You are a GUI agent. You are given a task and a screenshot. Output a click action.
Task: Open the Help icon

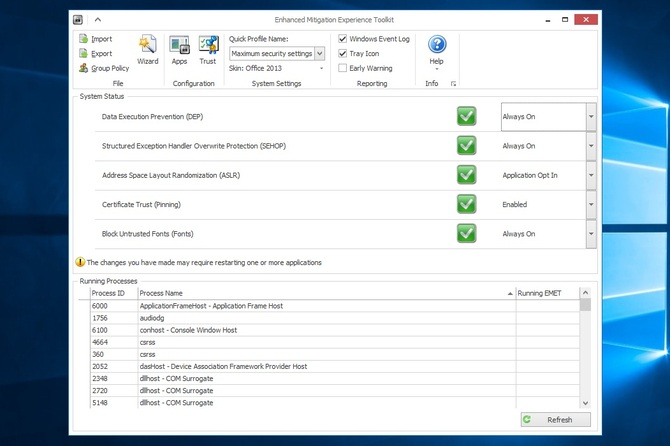point(437,44)
